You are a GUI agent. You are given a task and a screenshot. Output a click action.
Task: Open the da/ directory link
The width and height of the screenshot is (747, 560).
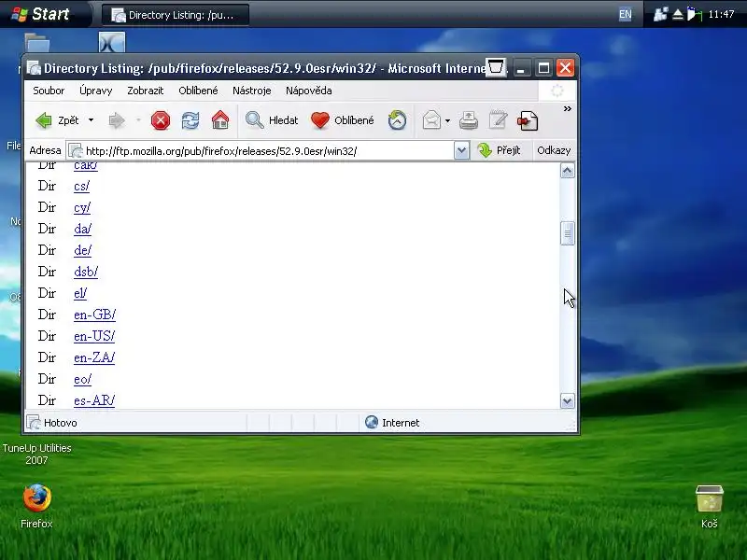point(82,229)
